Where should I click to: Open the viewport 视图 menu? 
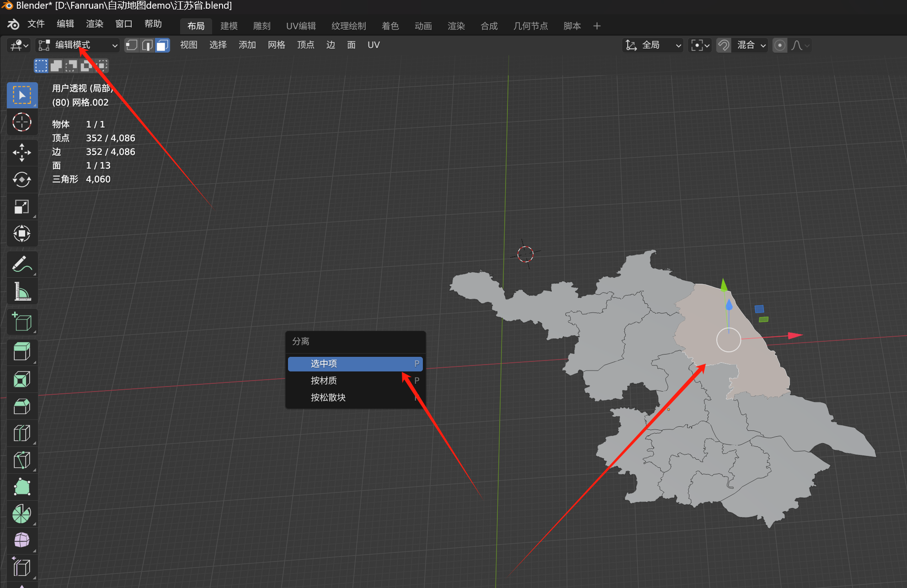tap(189, 45)
